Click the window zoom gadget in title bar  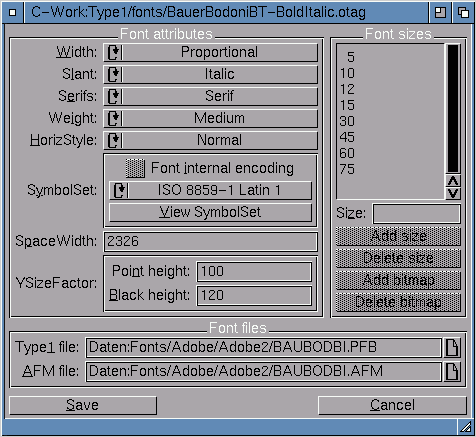[x=440, y=13]
